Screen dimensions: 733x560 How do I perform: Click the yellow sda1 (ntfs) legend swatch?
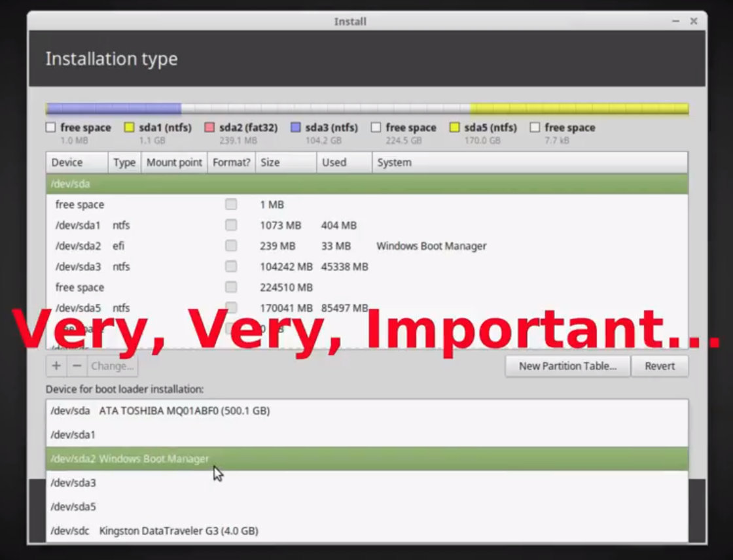coord(130,128)
